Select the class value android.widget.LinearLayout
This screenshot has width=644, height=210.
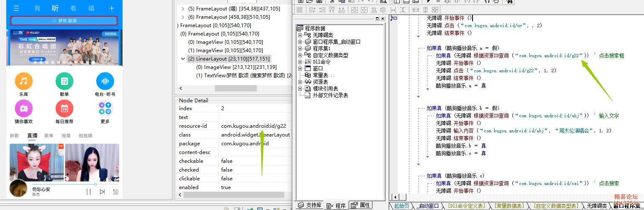pos(256,135)
